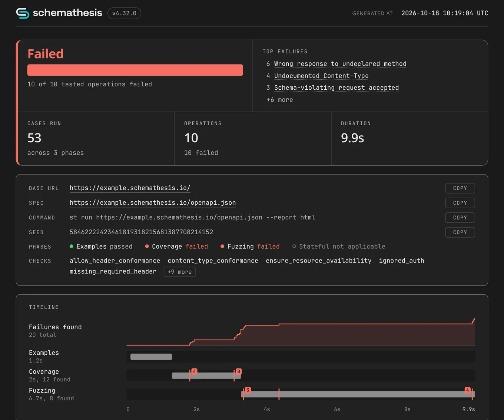Open the openapi.json spec link
504x420 pixels.
click(x=153, y=203)
